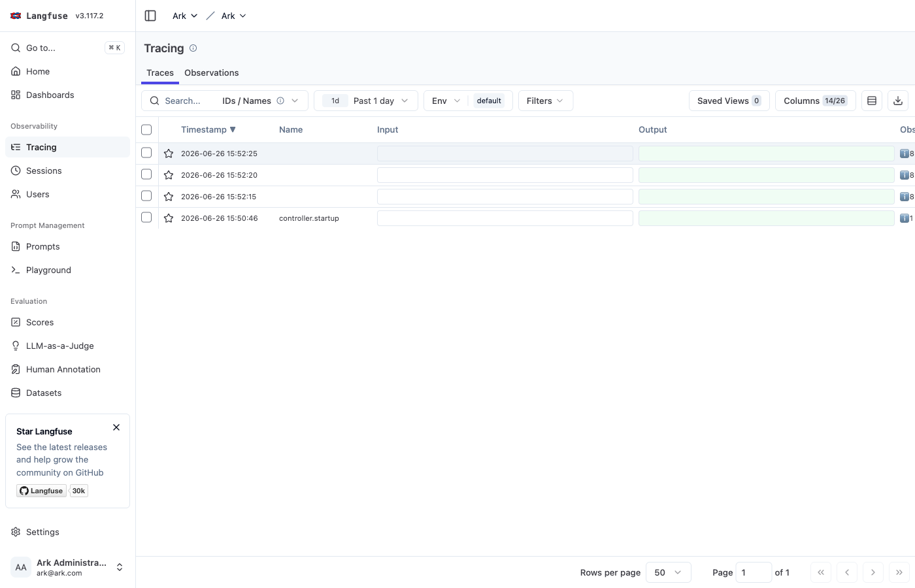915x588 pixels.
Task: Click the Name column header
Action: 291,130
